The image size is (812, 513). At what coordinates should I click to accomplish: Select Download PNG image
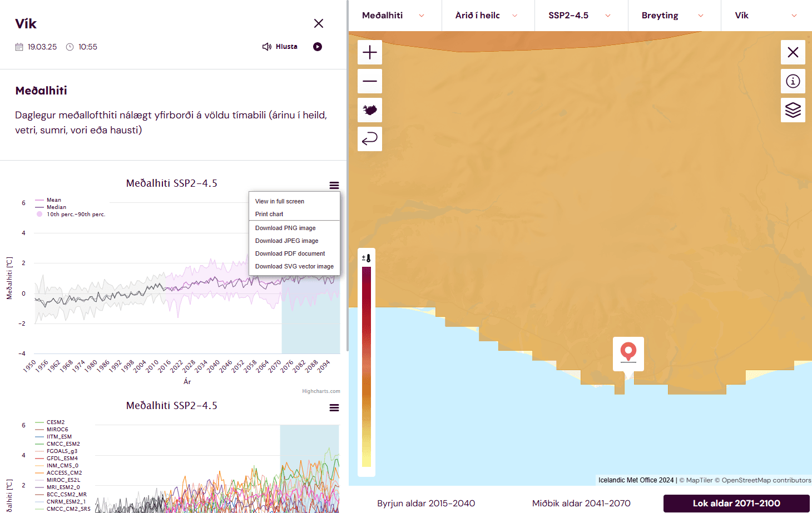(285, 228)
